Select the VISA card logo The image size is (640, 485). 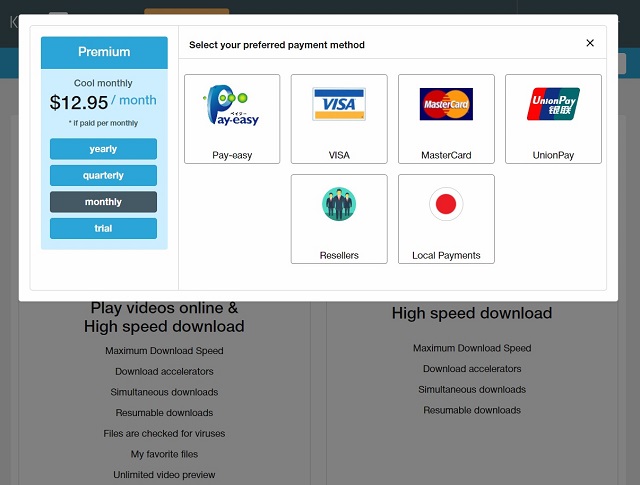coord(339,104)
